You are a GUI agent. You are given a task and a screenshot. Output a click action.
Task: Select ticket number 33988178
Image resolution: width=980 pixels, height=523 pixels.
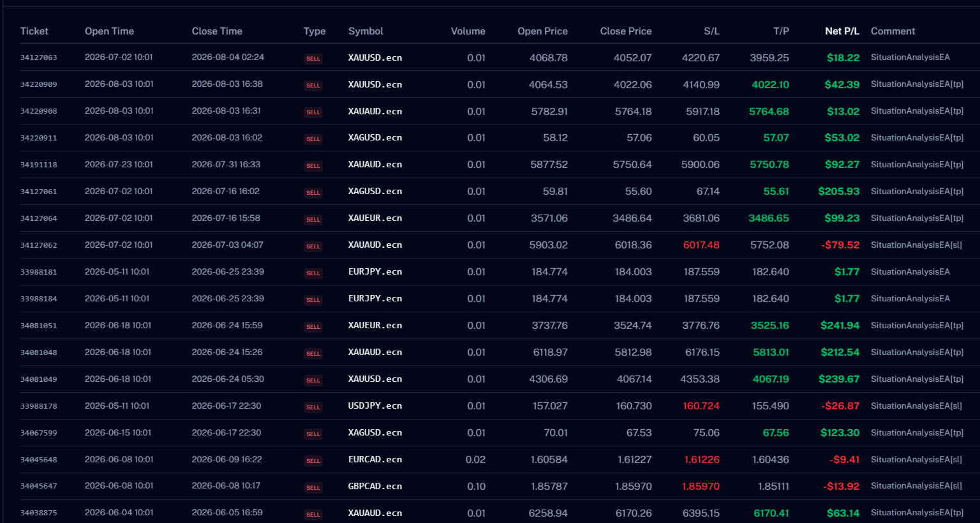pyautogui.click(x=39, y=406)
